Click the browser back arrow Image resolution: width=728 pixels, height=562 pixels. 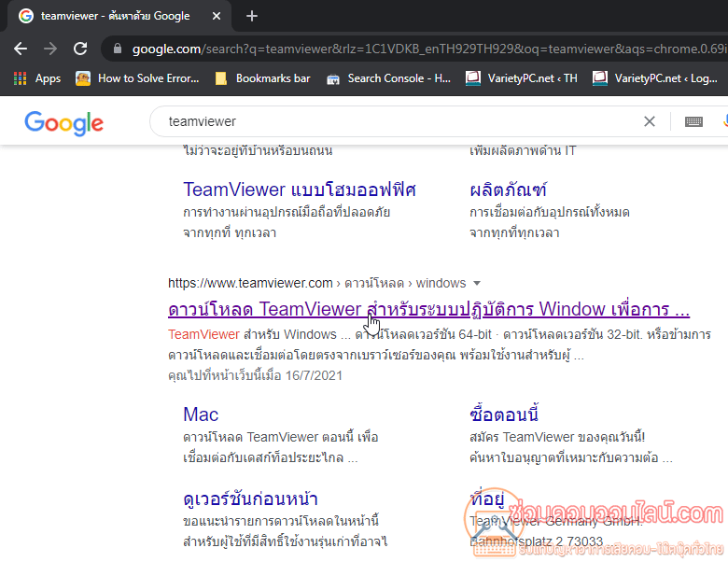tap(21, 49)
